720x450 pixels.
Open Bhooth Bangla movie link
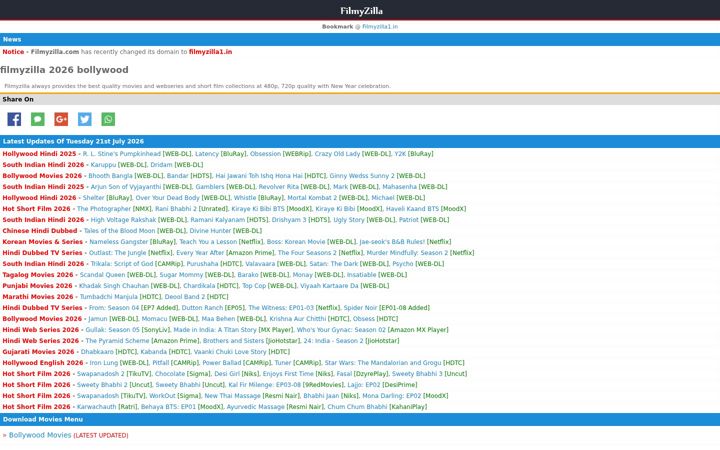coord(110,176)
